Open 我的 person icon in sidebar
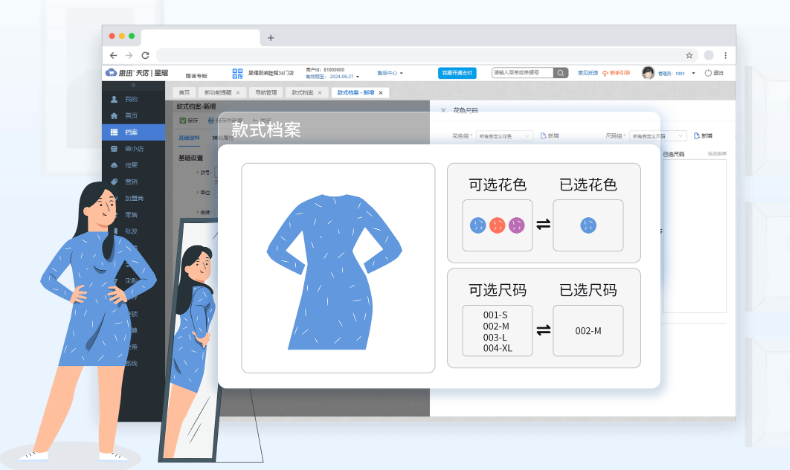790x470 pixels. (x=114, y=99)
